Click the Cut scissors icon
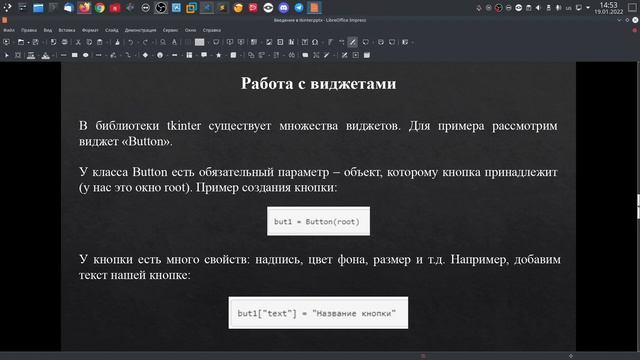Image resolution: width=640 pixels, height=360 pixels. [78, 42]
